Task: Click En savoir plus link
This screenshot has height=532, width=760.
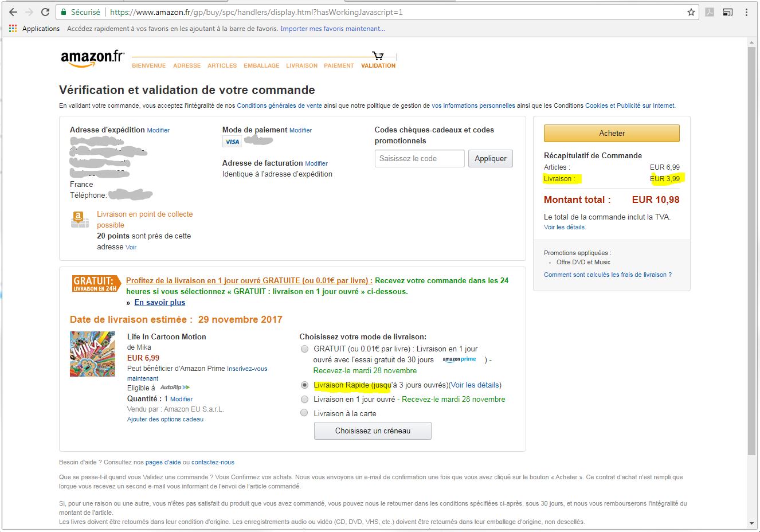Action: (x=160, y=302)
